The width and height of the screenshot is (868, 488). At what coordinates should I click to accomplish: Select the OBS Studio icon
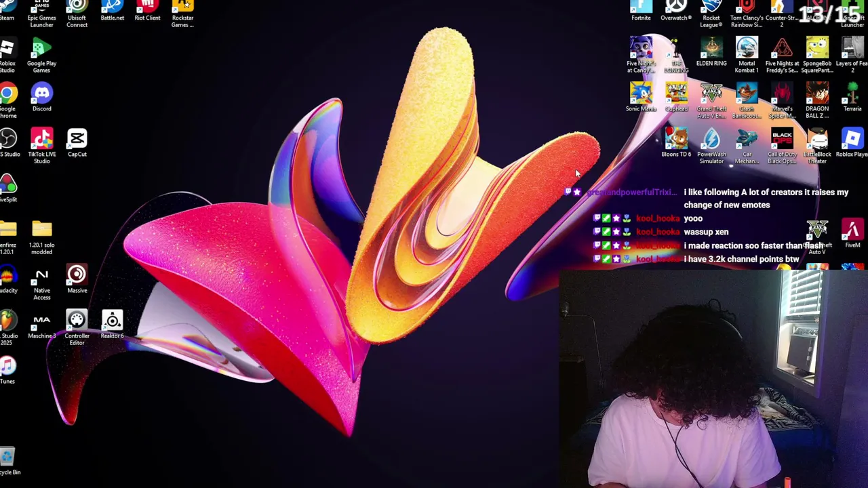point(8,144)
